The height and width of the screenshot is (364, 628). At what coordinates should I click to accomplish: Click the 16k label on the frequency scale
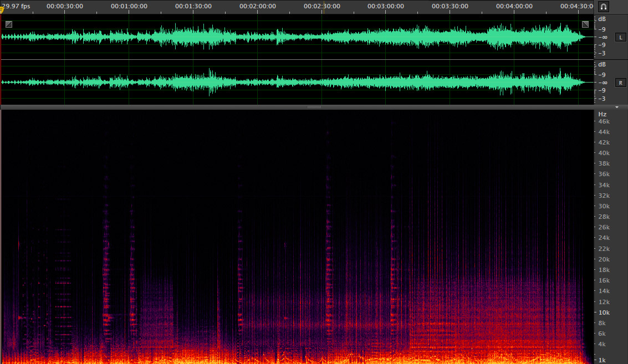pyautogui.click(x=604, y=280)
